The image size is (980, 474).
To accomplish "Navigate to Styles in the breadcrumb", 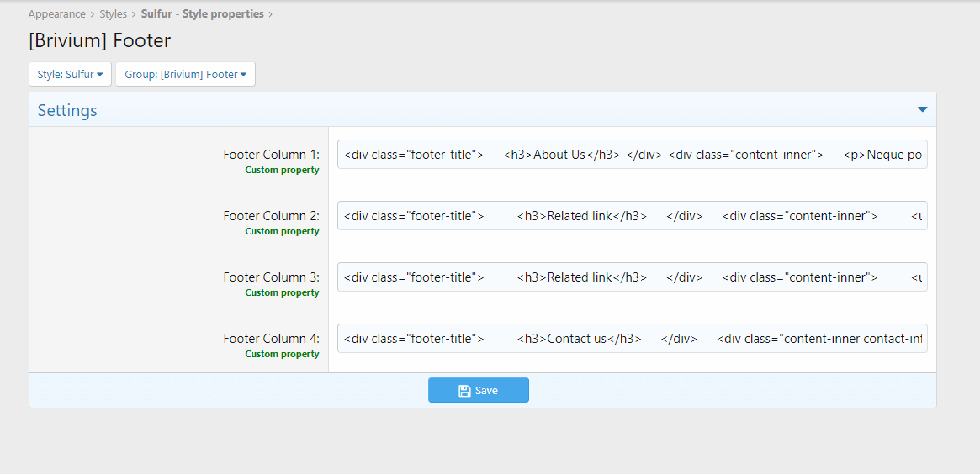I will click(114, 14).
